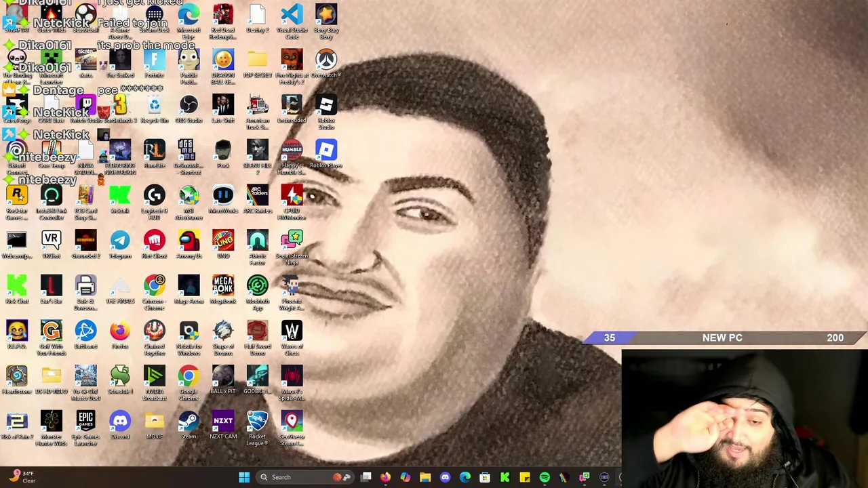Image resolution: width=868 pixels, height=488 pixels.
Task: Launch Hearthstone from the desktop
Action: point(17,381)
